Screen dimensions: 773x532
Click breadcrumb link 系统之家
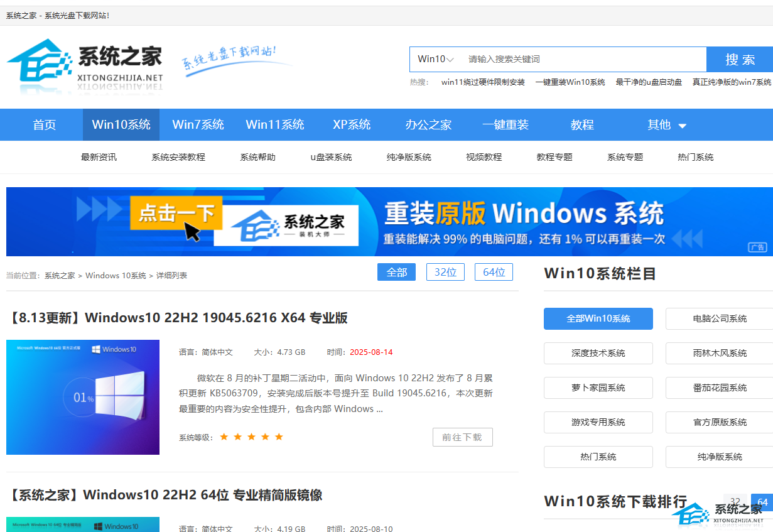[x=60, y=275]
